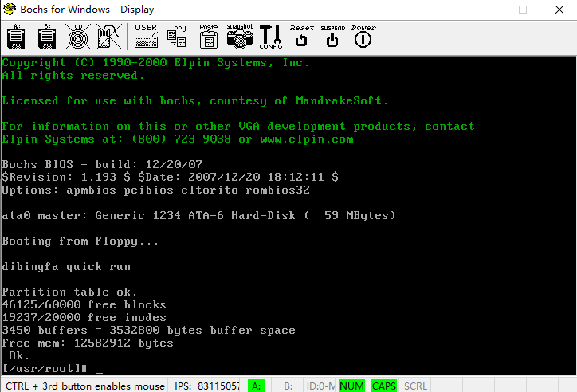
Task: Click the '3450 buffers' buffer space line
Action: coord(149,330)
